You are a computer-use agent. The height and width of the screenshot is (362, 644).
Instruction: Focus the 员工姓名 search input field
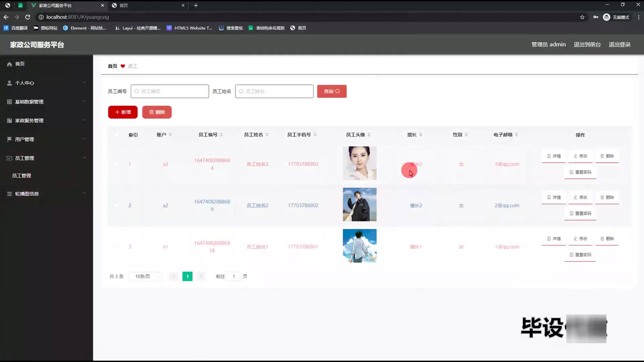pyautogui.click(x=274, y=91)
